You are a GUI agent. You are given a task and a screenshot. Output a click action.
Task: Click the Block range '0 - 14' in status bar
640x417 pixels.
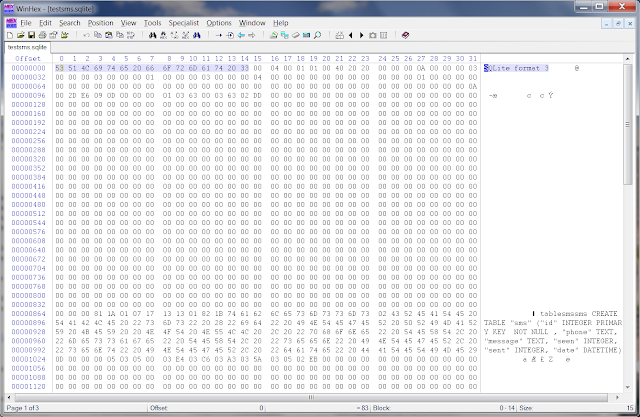[507, 408]
